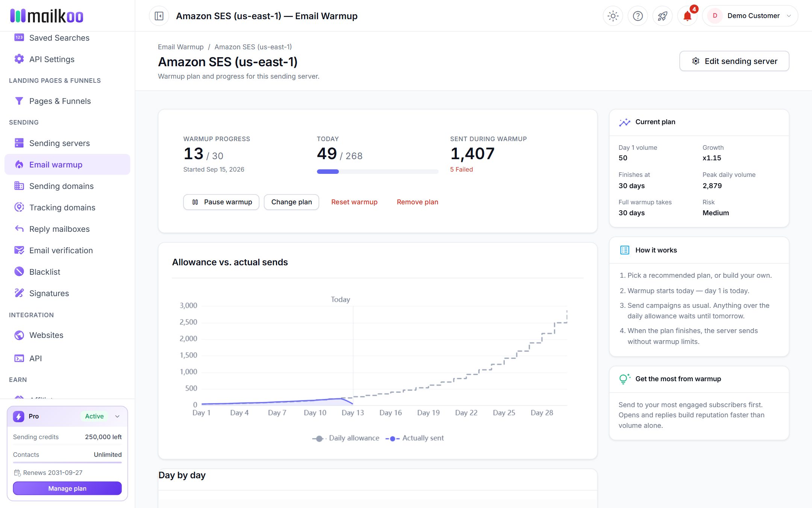Viewport: 812px width, 508px height.
Task: Click the lightbulb icon in warmup tips
Action: tap(624, 379)
